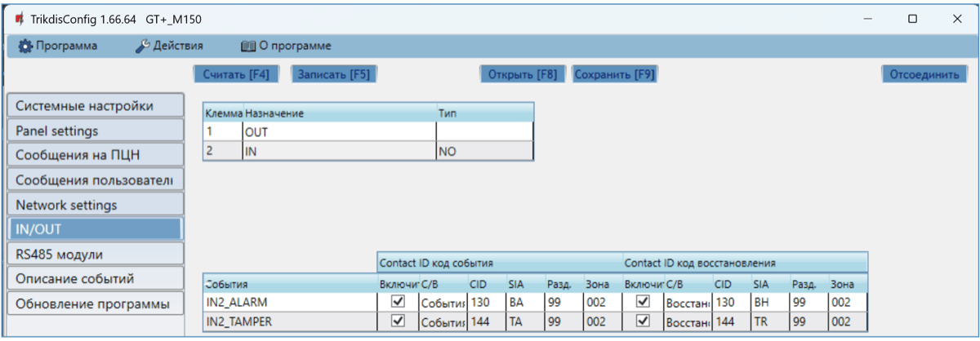980x341 pixels.
Task: Click the gear icon beside Программа
Action: pos(25,46)
